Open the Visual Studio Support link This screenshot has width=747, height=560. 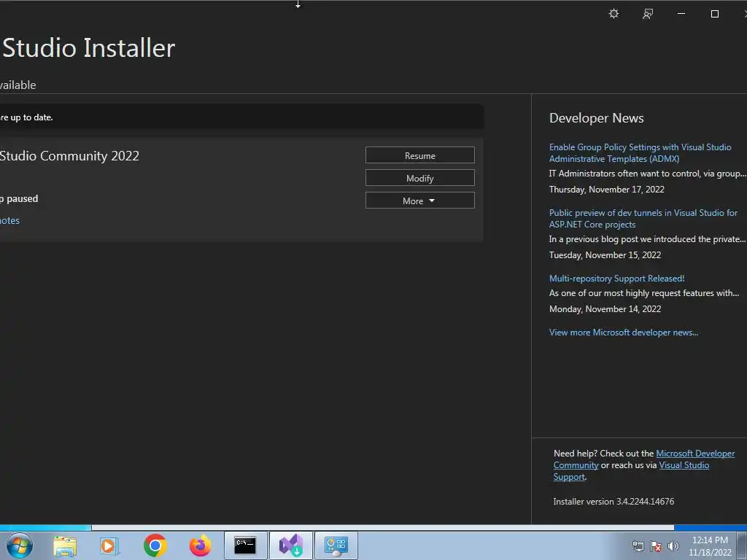click(684, 465)
